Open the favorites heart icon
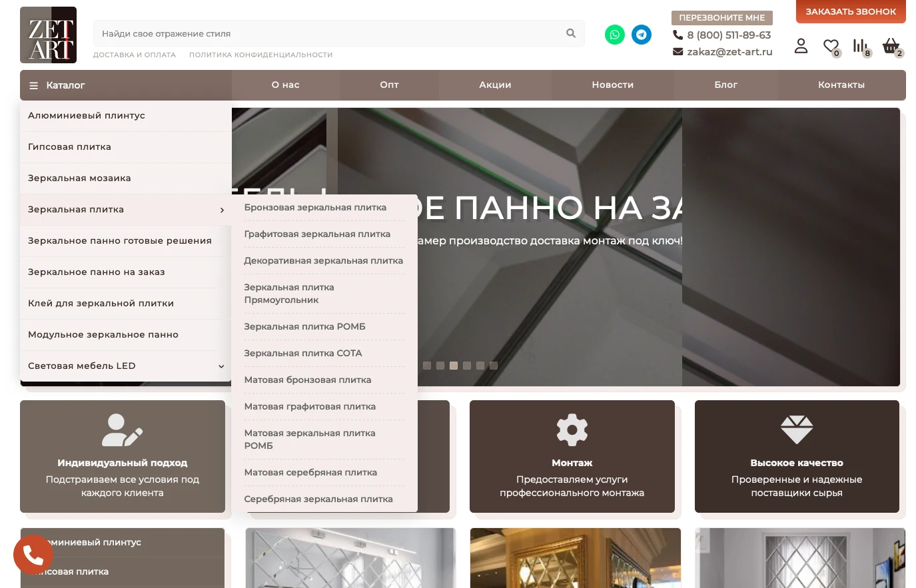 [x=830, y=46]
